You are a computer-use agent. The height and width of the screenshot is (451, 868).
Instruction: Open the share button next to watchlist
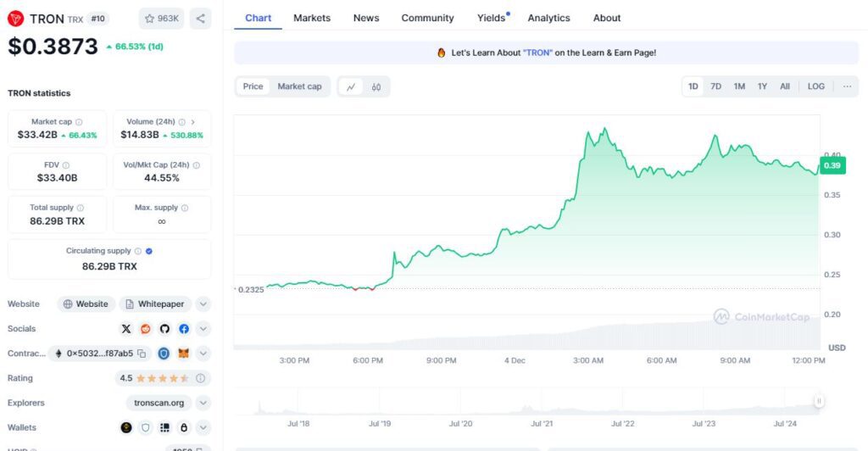click(x=200, y=19)
